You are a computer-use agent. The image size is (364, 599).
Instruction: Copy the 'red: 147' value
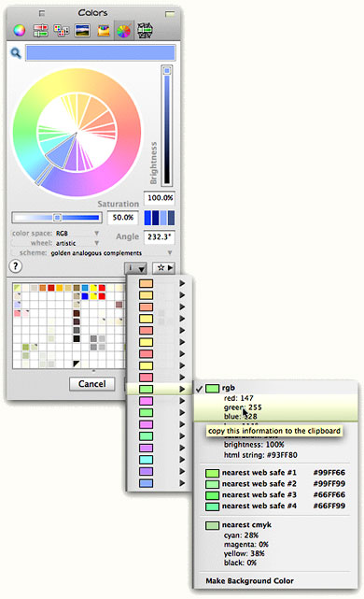pyautogui.click(x=239, y=398)
